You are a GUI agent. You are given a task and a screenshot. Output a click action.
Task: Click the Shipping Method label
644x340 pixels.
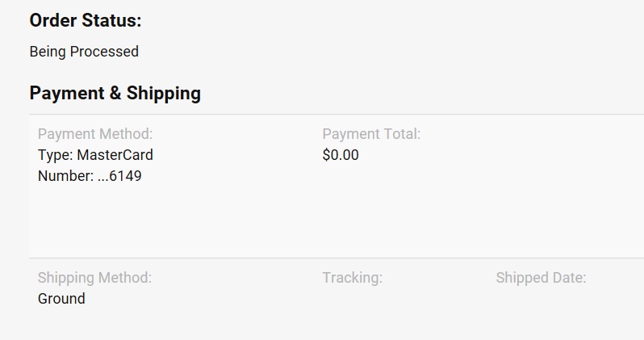(x=94, y=278)
